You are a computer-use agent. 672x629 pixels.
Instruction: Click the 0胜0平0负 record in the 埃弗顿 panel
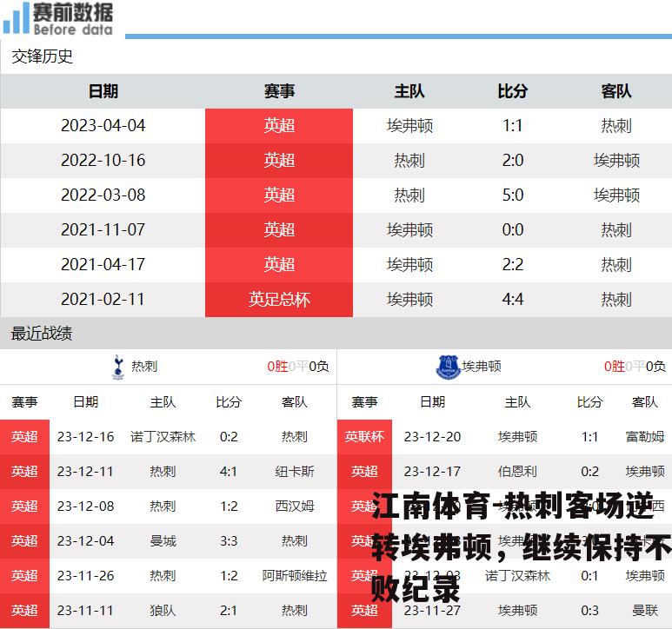pyautogui.click(x=635, y=367)
